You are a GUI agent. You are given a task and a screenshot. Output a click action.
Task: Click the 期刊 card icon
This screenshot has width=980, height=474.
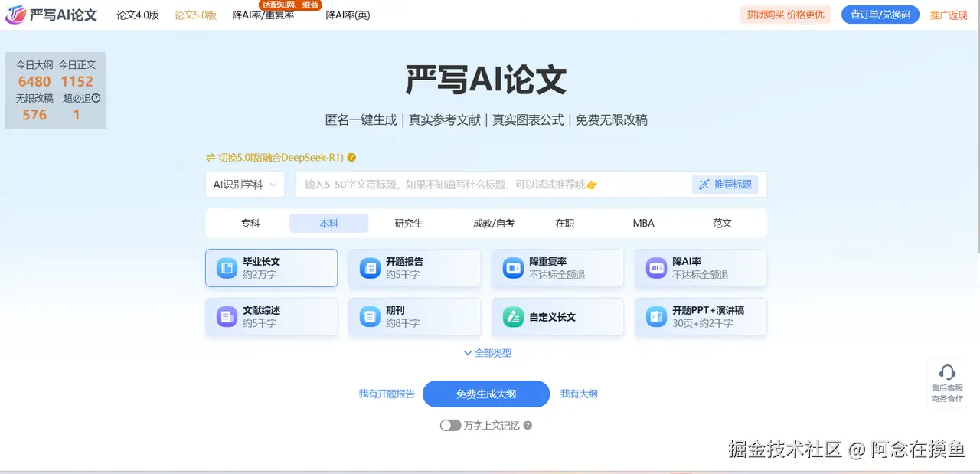[370, 316]
